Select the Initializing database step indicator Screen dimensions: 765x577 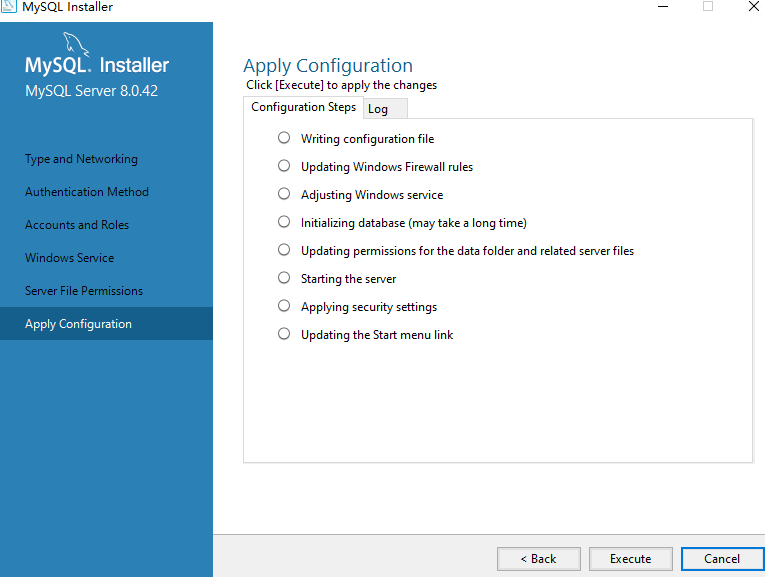click(x=284, y=222)
